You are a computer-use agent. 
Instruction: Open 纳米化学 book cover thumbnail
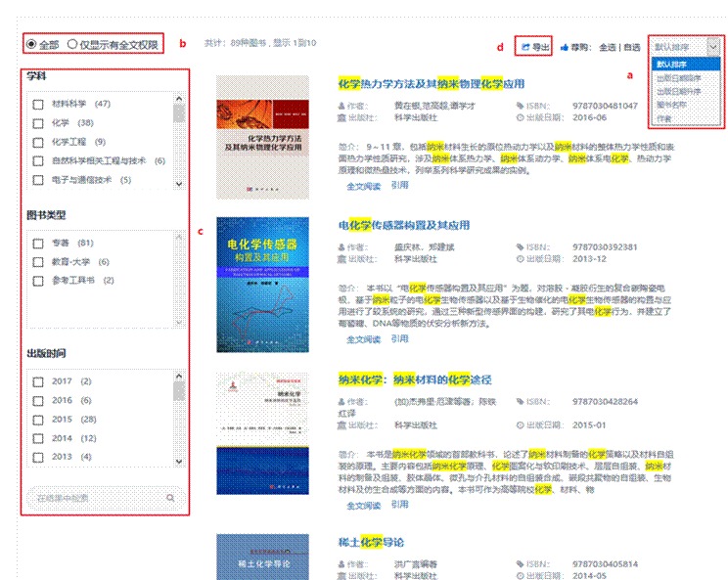pos(263,433)
